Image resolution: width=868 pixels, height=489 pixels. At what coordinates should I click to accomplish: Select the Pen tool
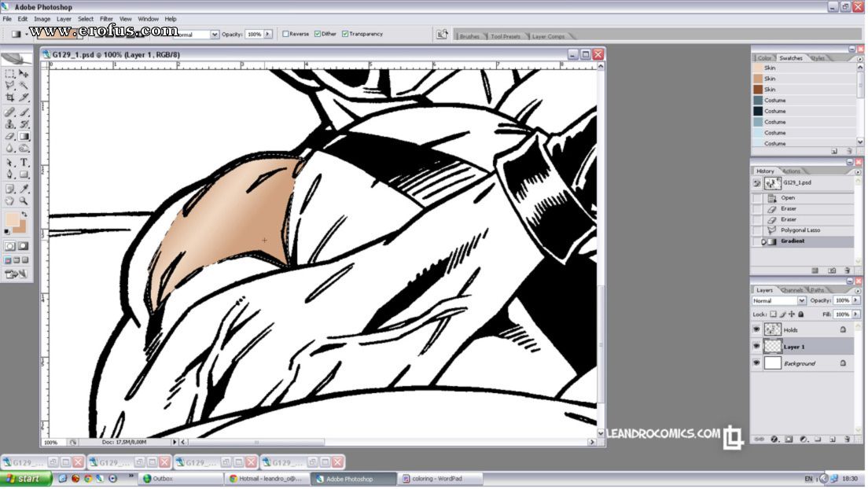10,175
